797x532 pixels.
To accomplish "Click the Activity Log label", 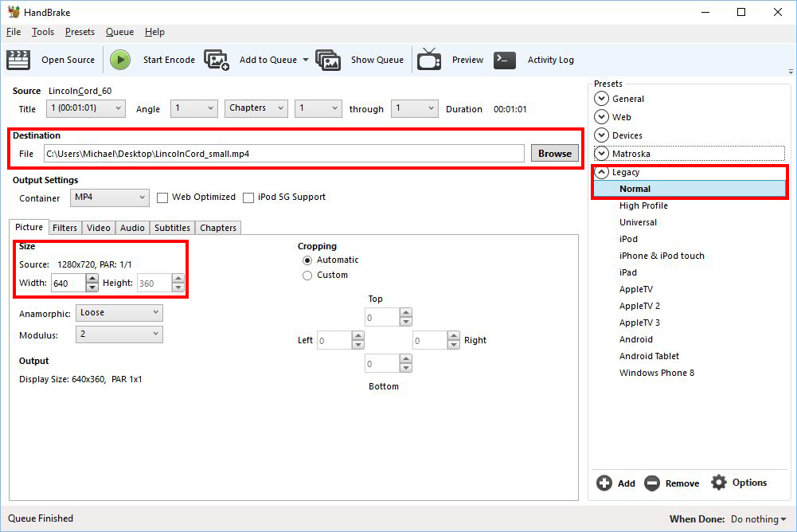I will [550, 60].
